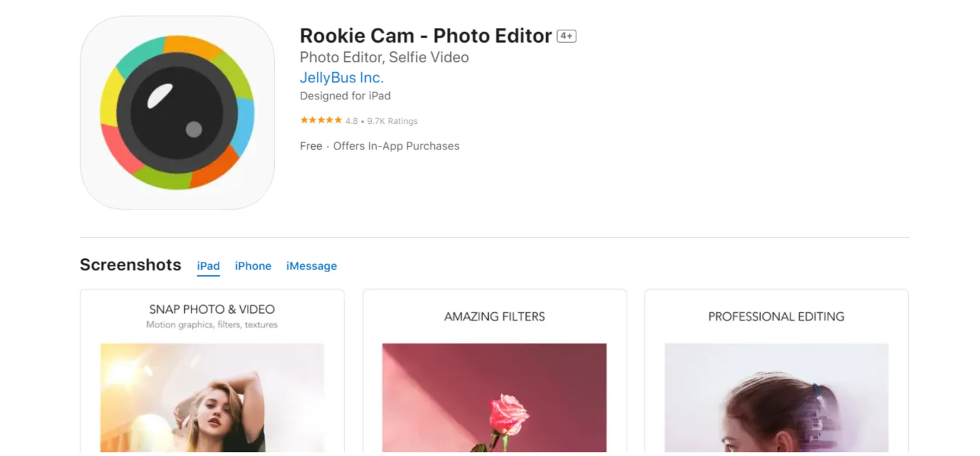Switch to the iPhone screenshots tab
The image size is (980, 456).
click(253, 266)
